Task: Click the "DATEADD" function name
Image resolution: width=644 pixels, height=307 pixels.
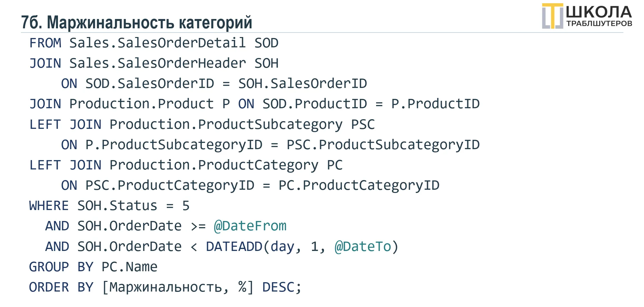Action: tap(234, 247)
